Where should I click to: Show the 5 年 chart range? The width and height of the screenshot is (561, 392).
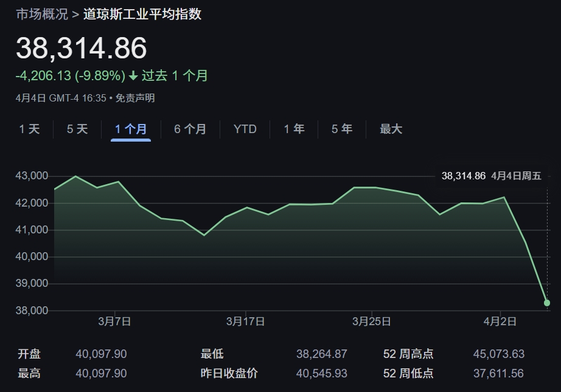pyautogui.click(x=342, y=129)
